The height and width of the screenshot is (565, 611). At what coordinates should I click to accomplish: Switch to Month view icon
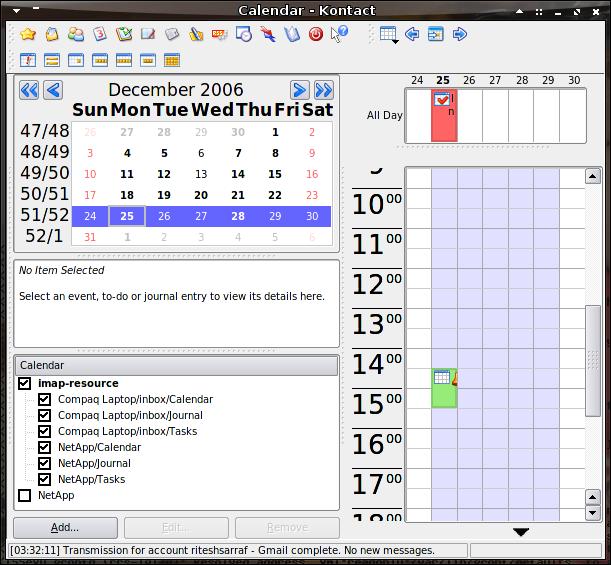[x=172, y=60]
